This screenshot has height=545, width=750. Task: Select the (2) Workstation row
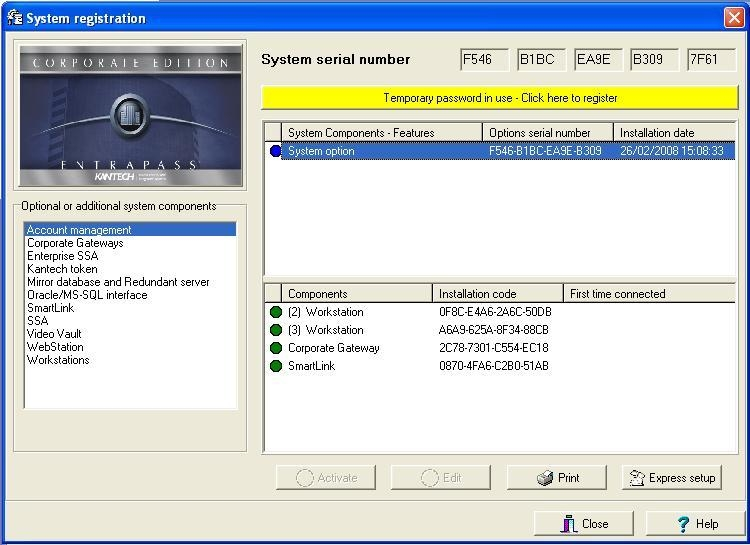pyautogui.click(x=500, y=312)
